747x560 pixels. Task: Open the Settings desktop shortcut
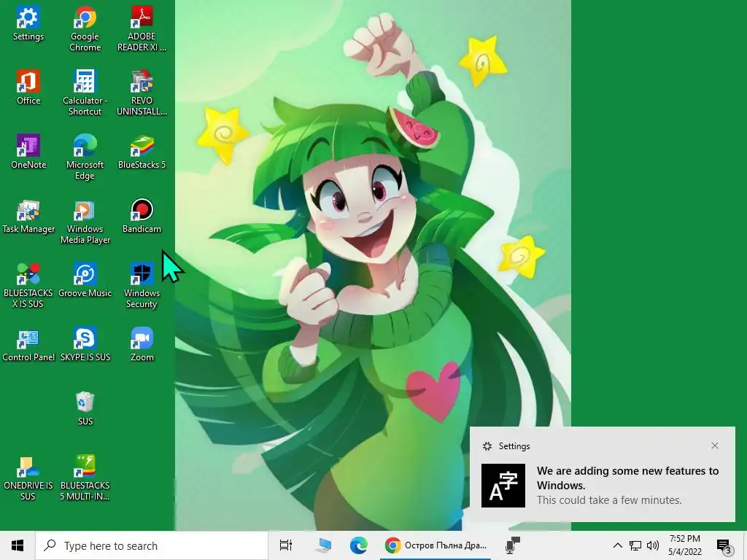click(28, 24)
